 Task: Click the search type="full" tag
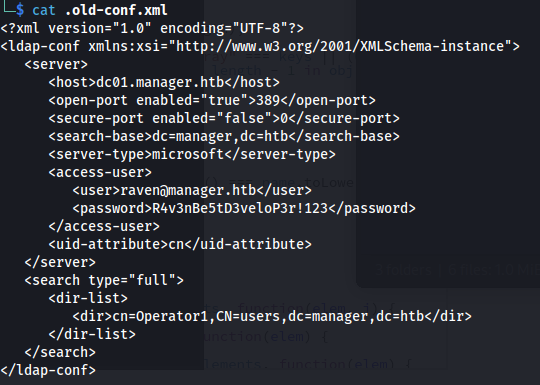104,280
